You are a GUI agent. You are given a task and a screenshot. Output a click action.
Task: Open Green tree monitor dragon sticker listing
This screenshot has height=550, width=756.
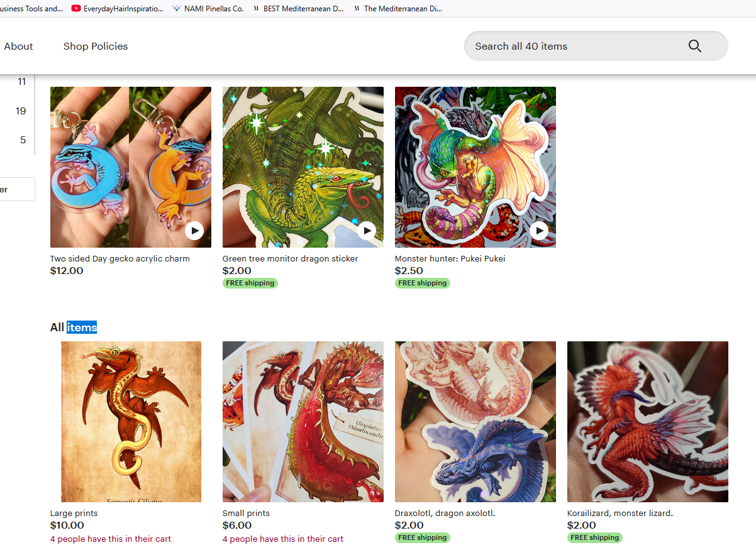pos(290,258)
